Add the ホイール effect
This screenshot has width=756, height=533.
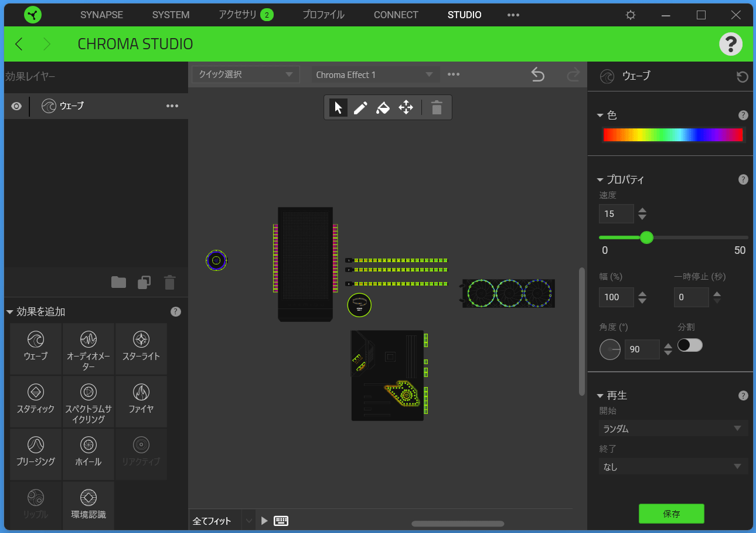point(88,454)
